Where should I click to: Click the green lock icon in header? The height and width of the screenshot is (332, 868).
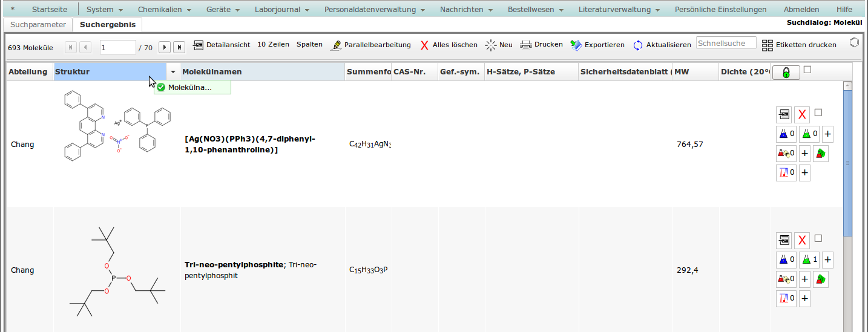point(786,73)
